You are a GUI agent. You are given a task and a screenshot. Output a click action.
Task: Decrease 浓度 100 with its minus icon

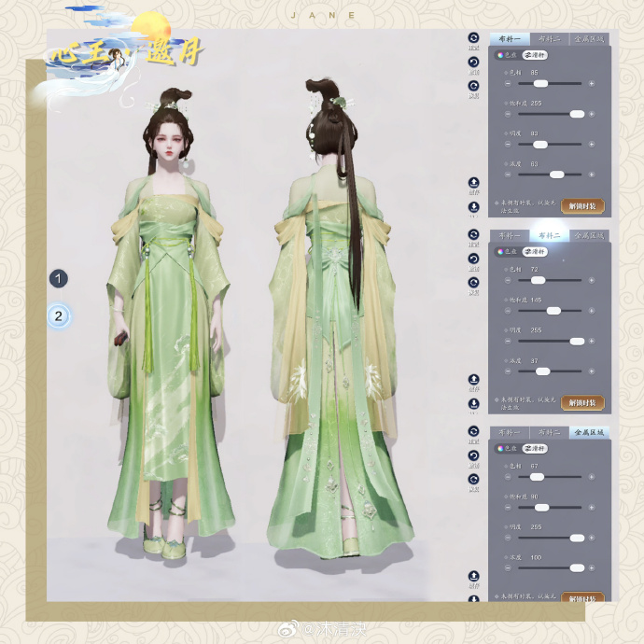tap(508, 568)
